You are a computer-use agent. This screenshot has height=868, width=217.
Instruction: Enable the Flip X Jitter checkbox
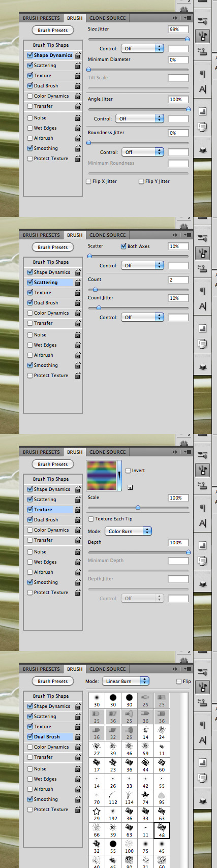click(89, 181)
